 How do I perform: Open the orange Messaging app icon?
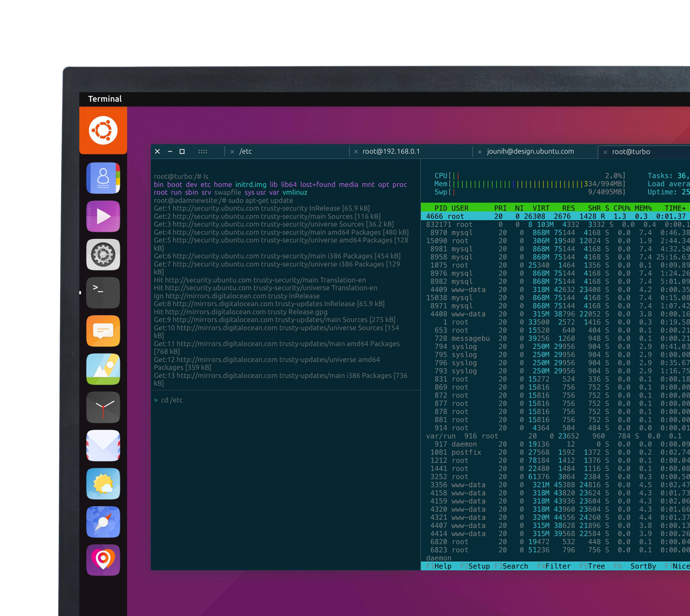[103, 331]
